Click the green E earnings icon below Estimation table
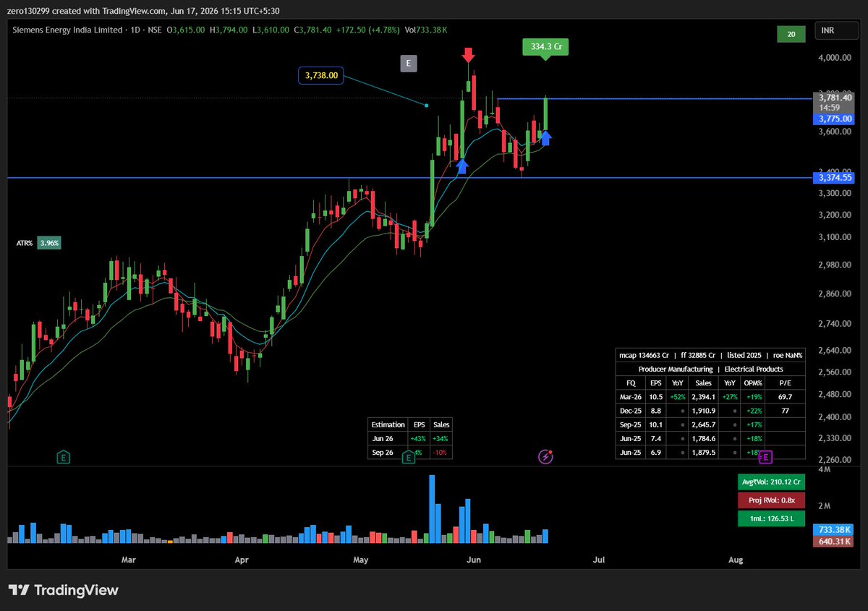Viewport: 868px width, 611px height. pyautogui.click(x=409, y=456)
